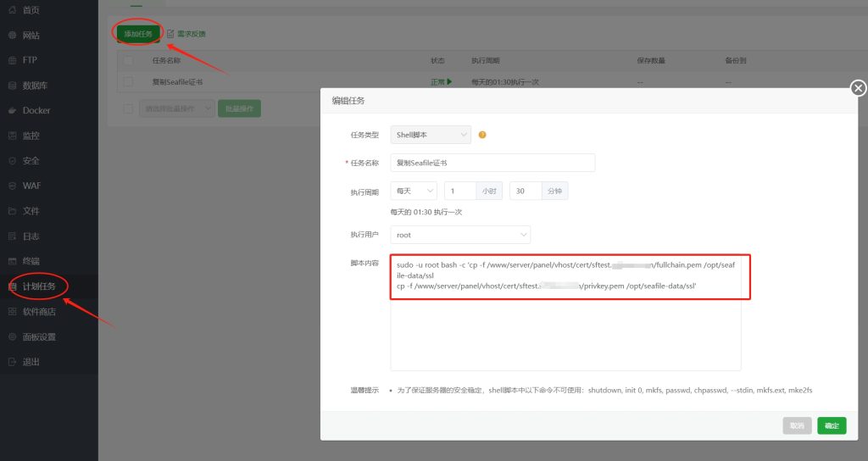Click the 正常 status link in task row
The image size is (868, 461).
point(438,82)
